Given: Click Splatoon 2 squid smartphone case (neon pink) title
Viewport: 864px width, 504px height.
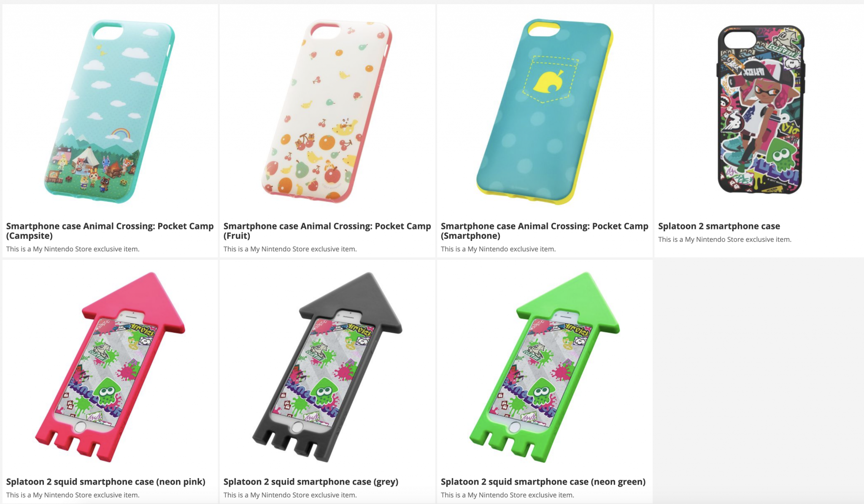Looking at the screenshot, I should (105, 482).
